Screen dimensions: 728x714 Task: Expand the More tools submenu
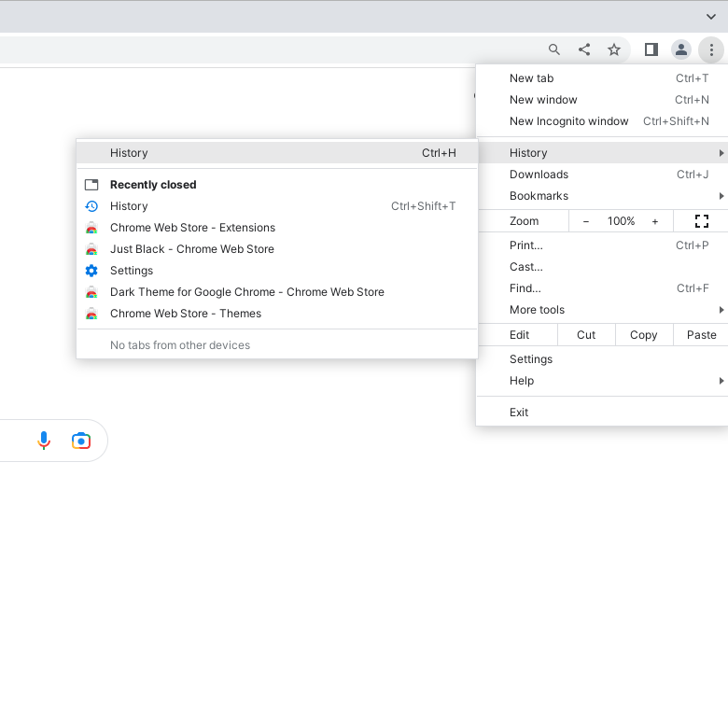pyautogui.click(x=602, y=310)
